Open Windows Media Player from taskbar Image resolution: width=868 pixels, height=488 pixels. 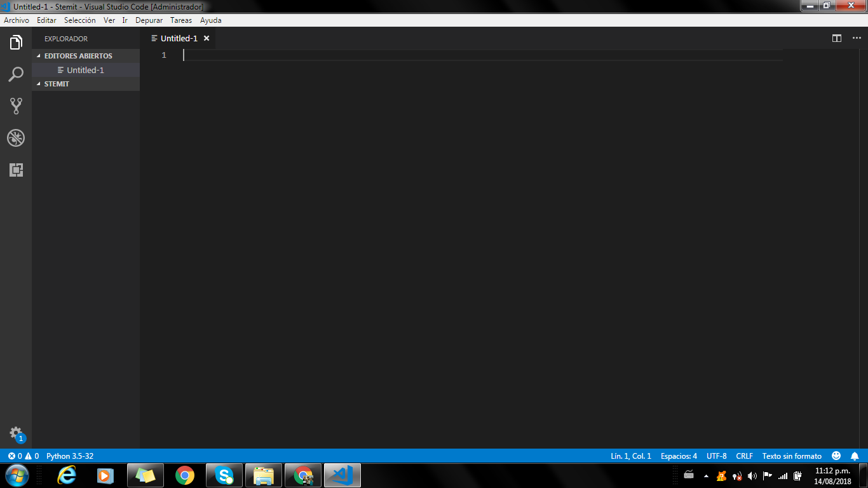(105, 475)
